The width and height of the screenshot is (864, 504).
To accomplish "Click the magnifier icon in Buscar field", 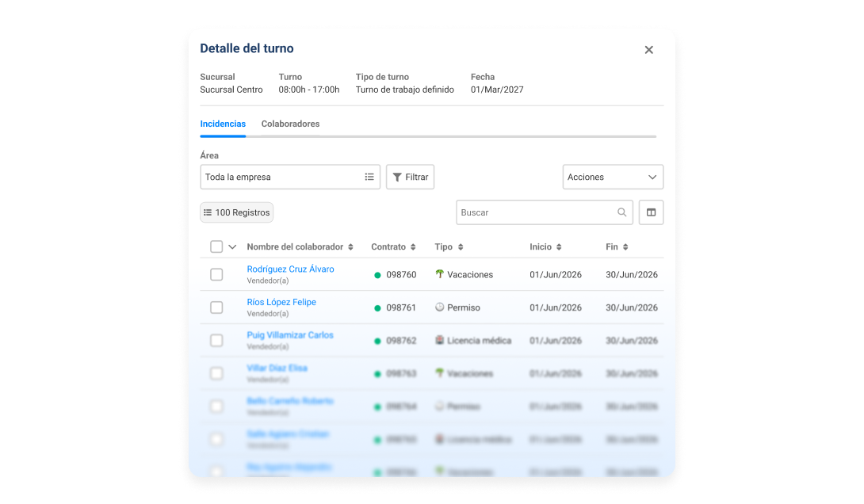I will tap(621, 212).
